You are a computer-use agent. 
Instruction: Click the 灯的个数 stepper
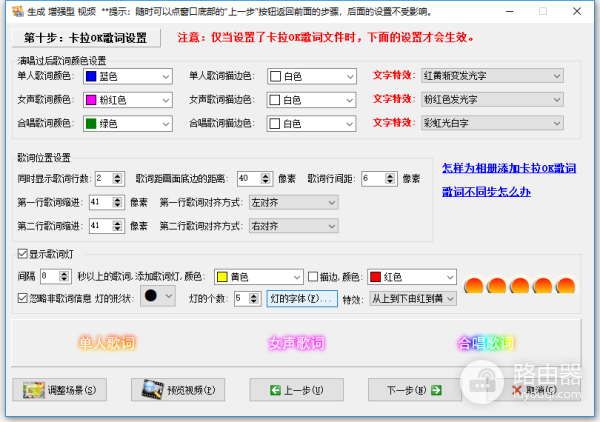pyautogui.click(x=253, y=298)
